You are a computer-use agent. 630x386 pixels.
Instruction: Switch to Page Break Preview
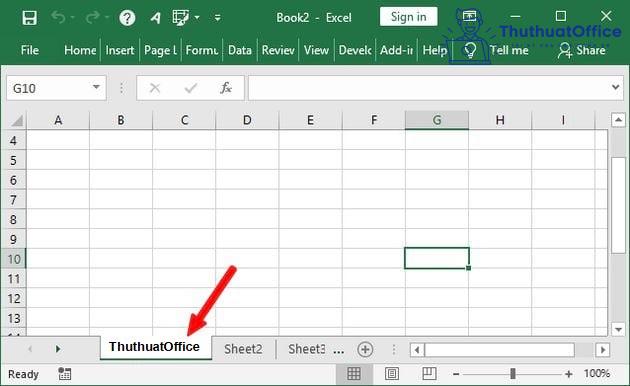point(430,374)
